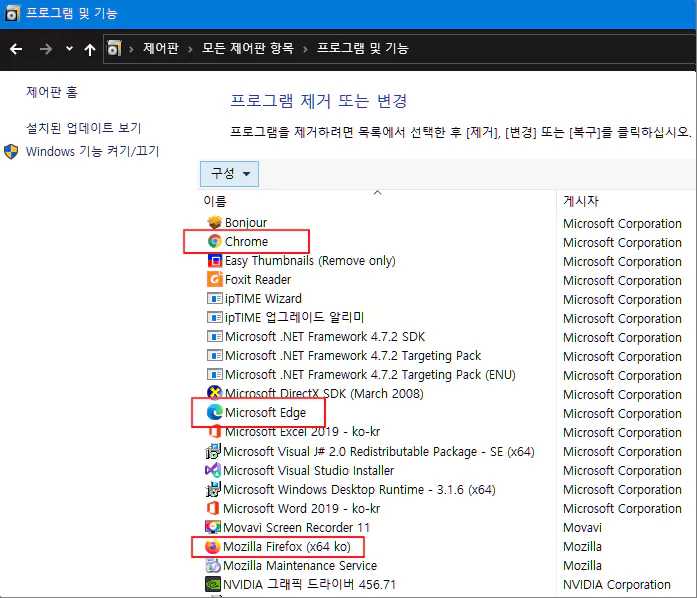Click the Microsoft Edge icon
The image size is (697, 598).
click(215, 412)
